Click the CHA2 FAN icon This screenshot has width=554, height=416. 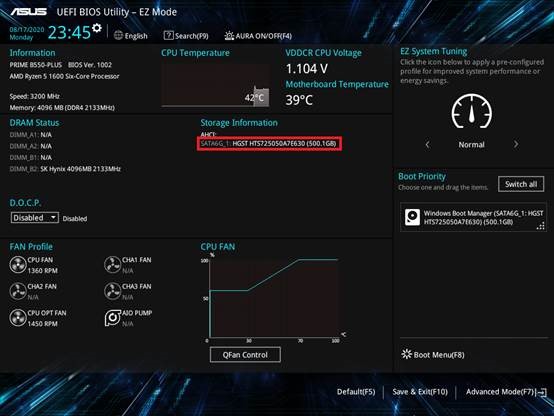(x=18, y=291)
